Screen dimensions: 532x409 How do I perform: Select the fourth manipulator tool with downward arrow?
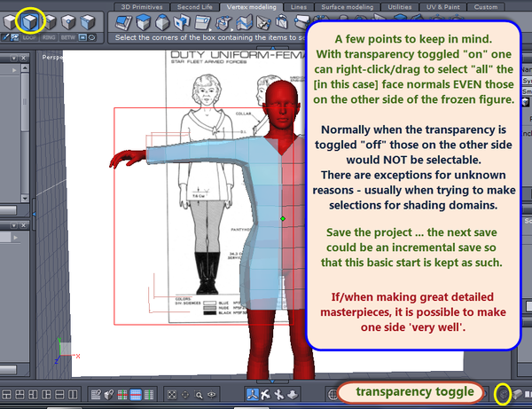(x=293, y=395)
